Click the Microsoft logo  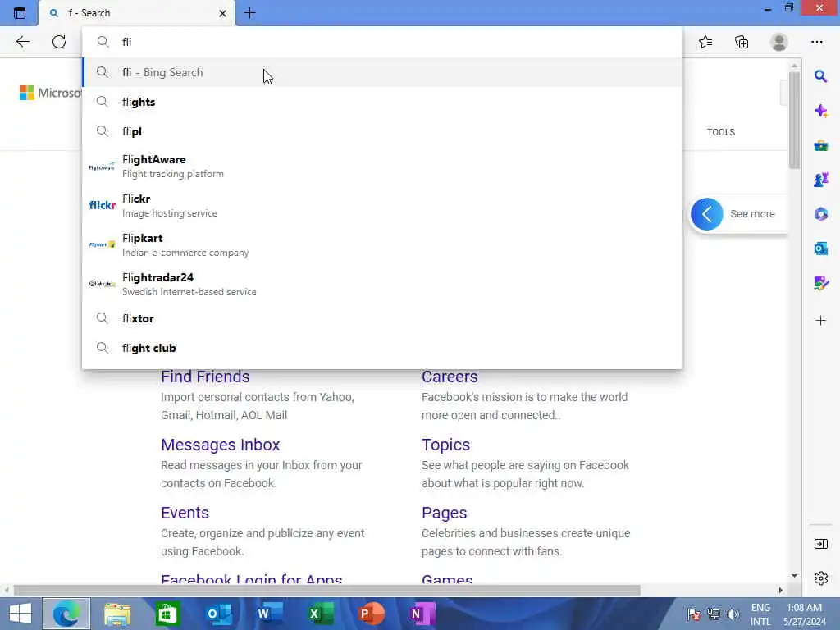click(50, 93)
